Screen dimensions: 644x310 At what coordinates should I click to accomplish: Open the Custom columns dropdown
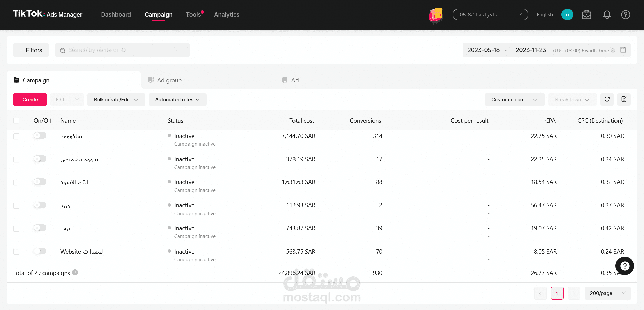tap(514, 100)
